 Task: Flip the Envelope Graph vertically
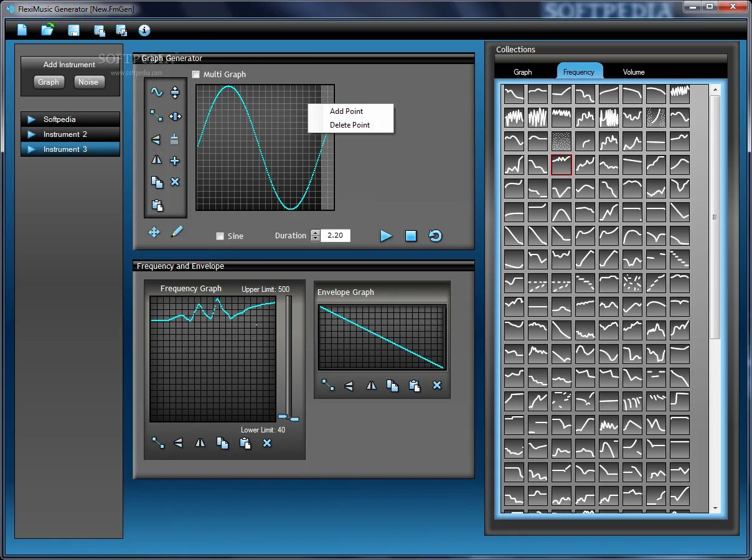coord(349,386)
